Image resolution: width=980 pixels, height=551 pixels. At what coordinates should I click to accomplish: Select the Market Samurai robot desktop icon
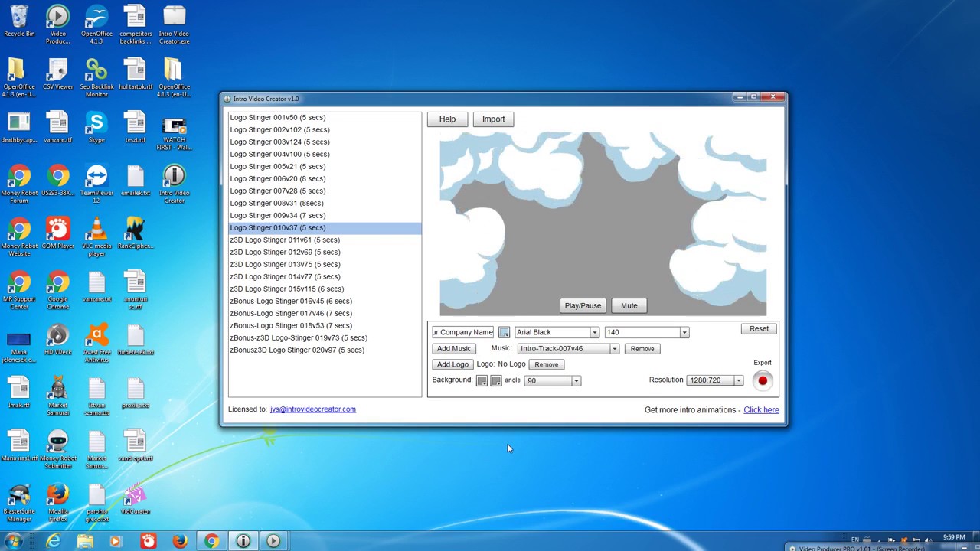point(57,396)
